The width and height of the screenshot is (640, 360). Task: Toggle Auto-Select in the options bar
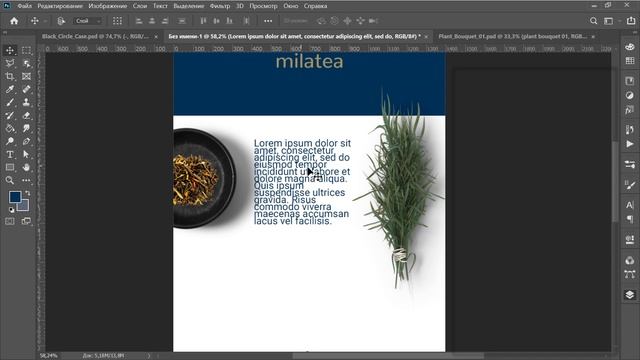click(61, 21)
